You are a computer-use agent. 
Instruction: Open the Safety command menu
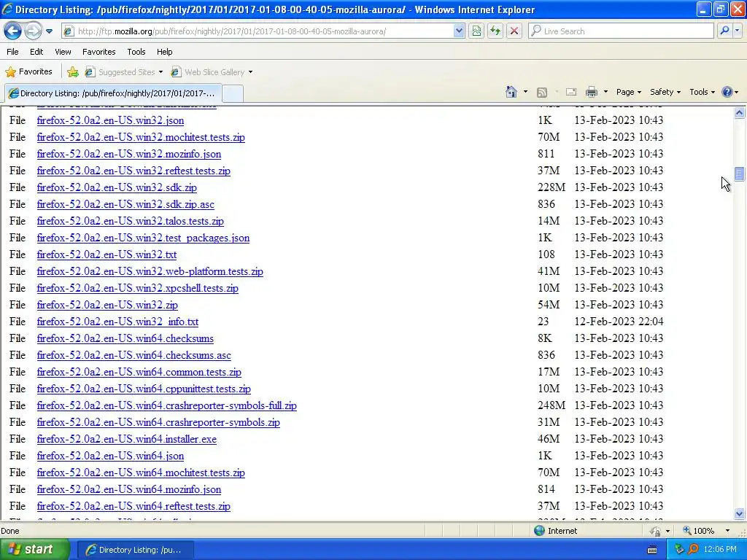(665, 92)
